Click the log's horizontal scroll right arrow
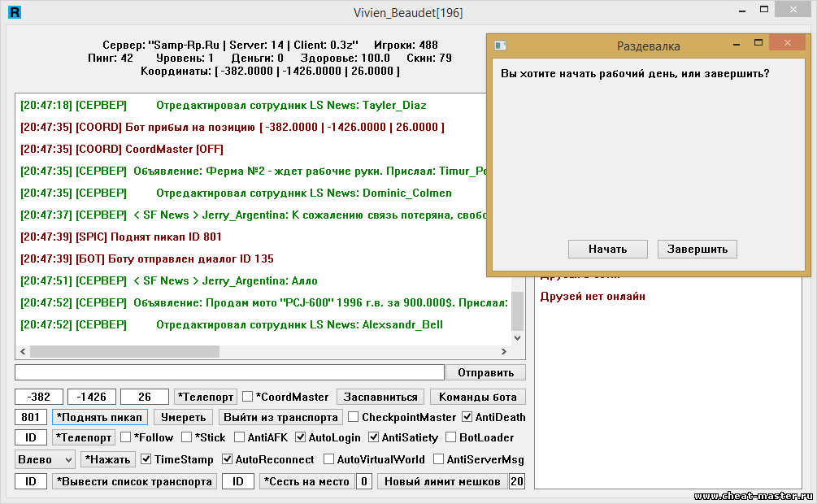This screenshot has width=817, height=504. (x=504, y=352)
